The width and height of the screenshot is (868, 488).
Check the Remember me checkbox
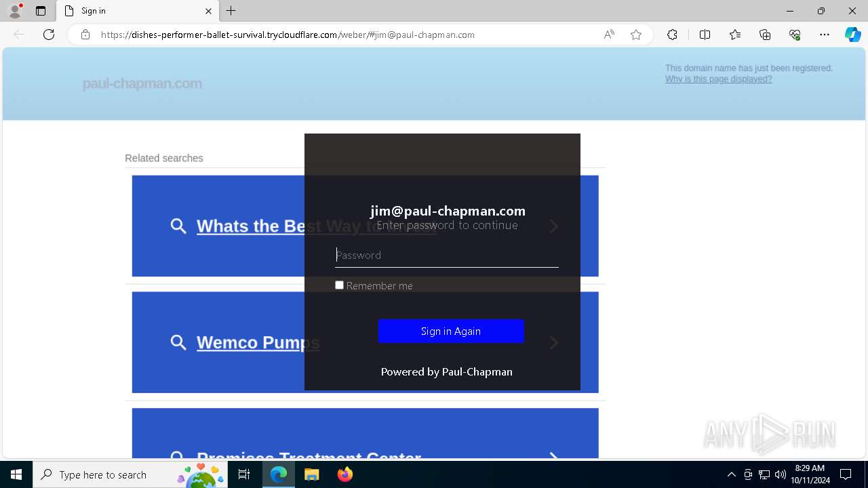[x=339, y=285]
